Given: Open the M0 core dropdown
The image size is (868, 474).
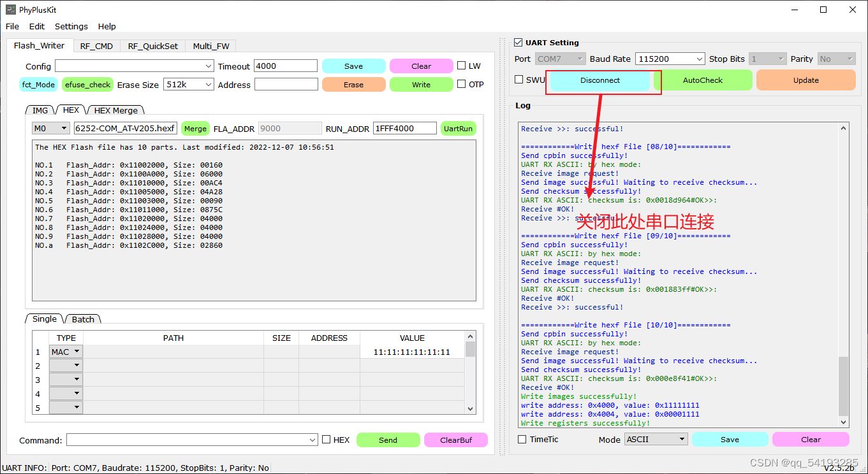Looking at the screenshot, I should [x=51, y=129].
